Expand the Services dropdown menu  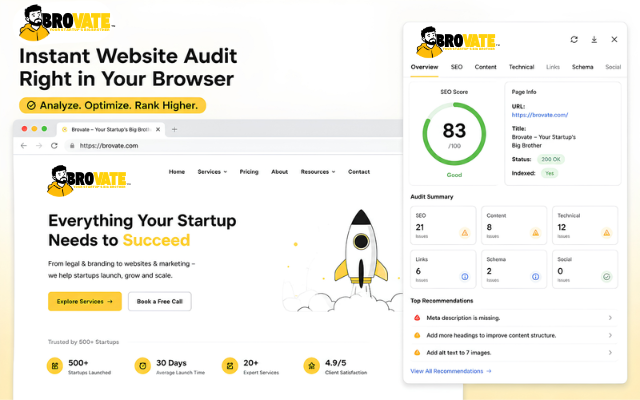pyautogui.click(x=212, y=172)
